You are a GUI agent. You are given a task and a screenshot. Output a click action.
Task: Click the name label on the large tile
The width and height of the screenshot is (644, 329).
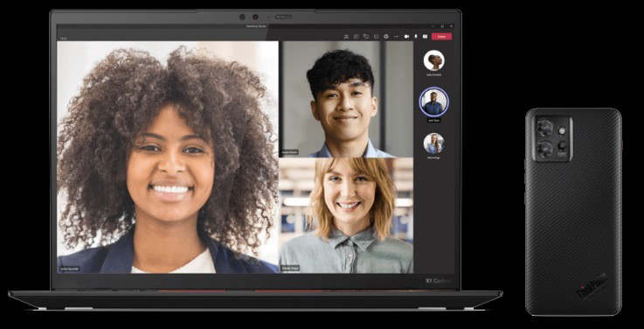coord(69,269)
